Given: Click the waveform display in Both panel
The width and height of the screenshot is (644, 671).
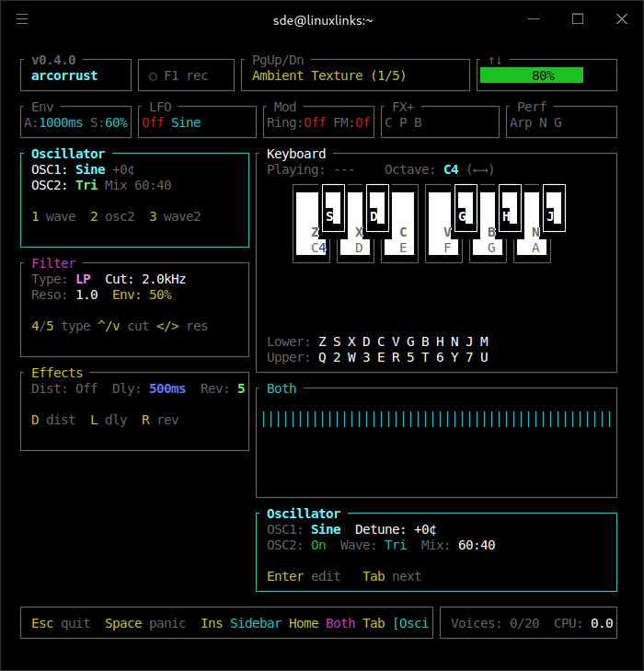Looking at the screenshot, I should point(436,420).
